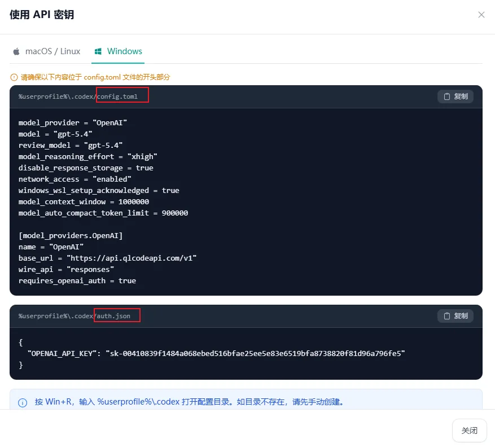Click the base_url line with api.qlcodeapi.com
The height and width of the screenshot is (448, 495).
107,258
